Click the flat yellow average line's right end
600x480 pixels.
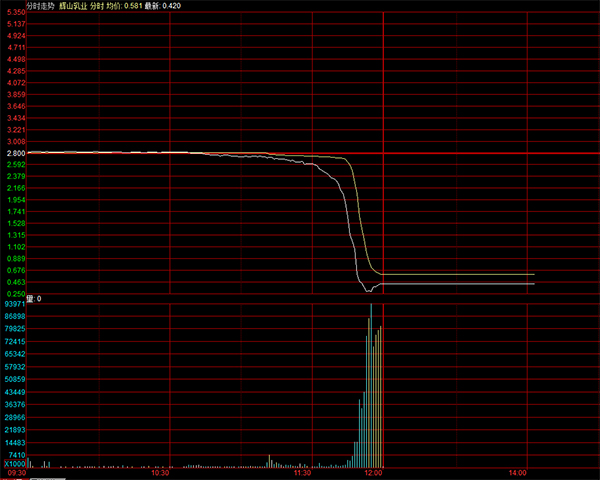point(533,273)
